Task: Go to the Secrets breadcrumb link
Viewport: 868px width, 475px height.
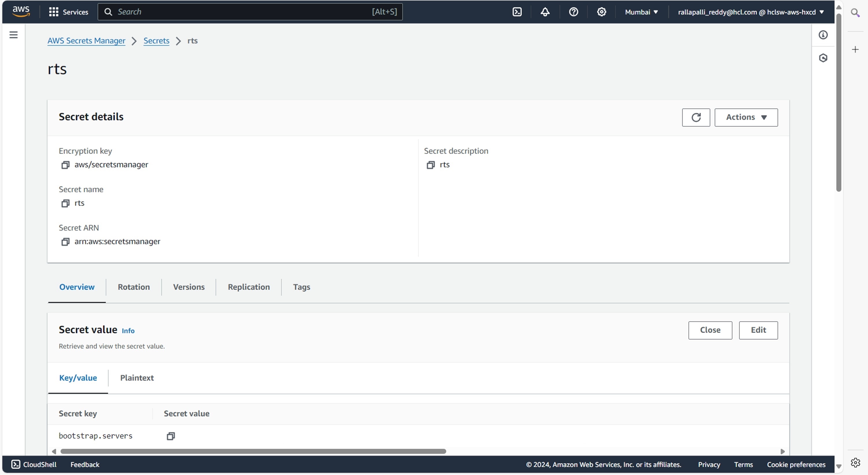Action: point(156,41)
